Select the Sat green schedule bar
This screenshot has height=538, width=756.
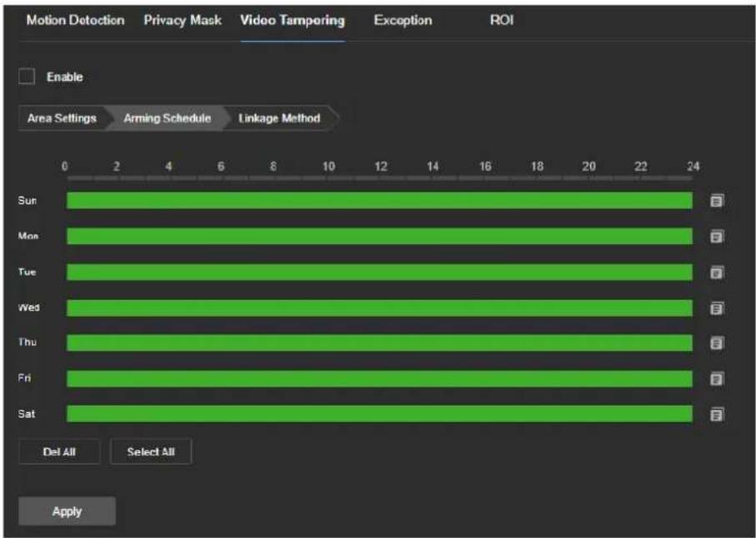[379, 414]
